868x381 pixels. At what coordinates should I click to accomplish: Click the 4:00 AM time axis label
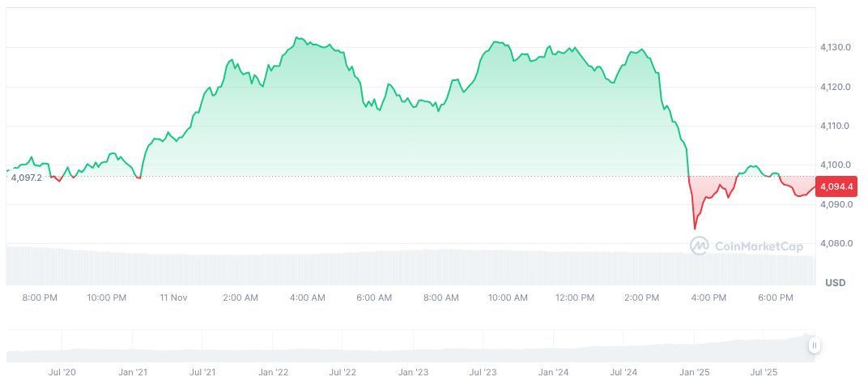[308, 298]
